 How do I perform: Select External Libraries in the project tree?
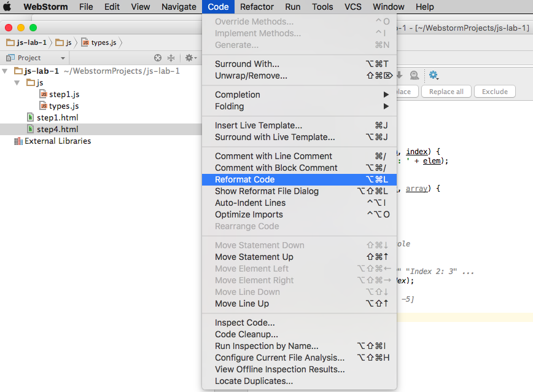(x=55, y=141)
